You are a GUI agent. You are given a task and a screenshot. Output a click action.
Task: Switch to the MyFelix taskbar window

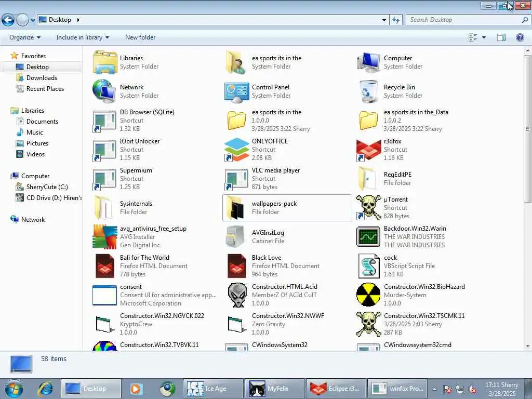pos(275,389)
